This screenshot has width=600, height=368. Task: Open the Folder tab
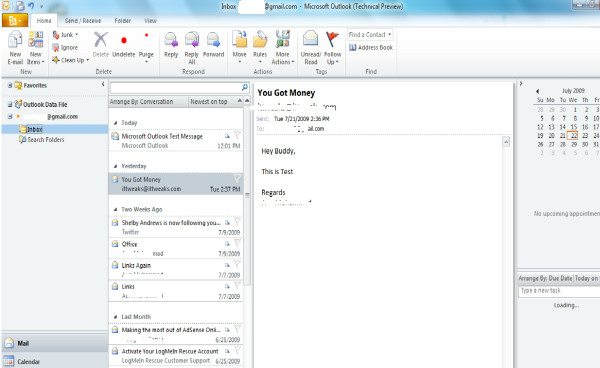(122, 21)
